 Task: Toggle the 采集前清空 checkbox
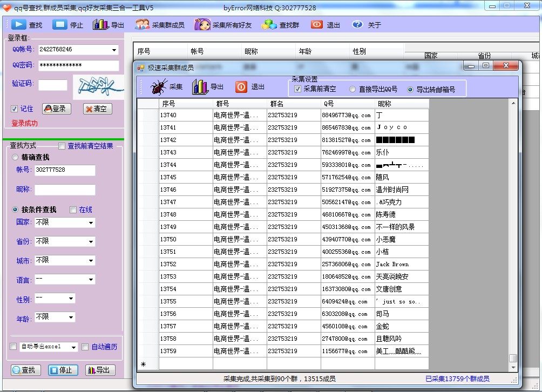(297, 89)
